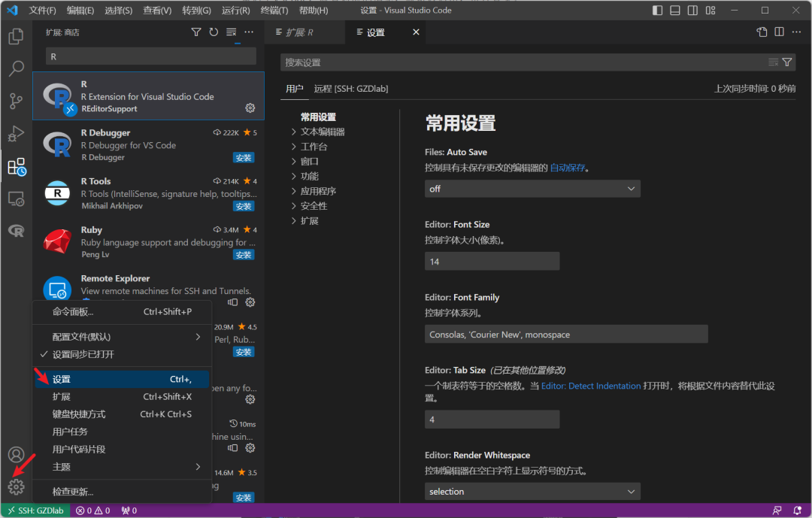Open editor more actions menu
This screenshot has width=812, height=518.
tap(796, 32)
